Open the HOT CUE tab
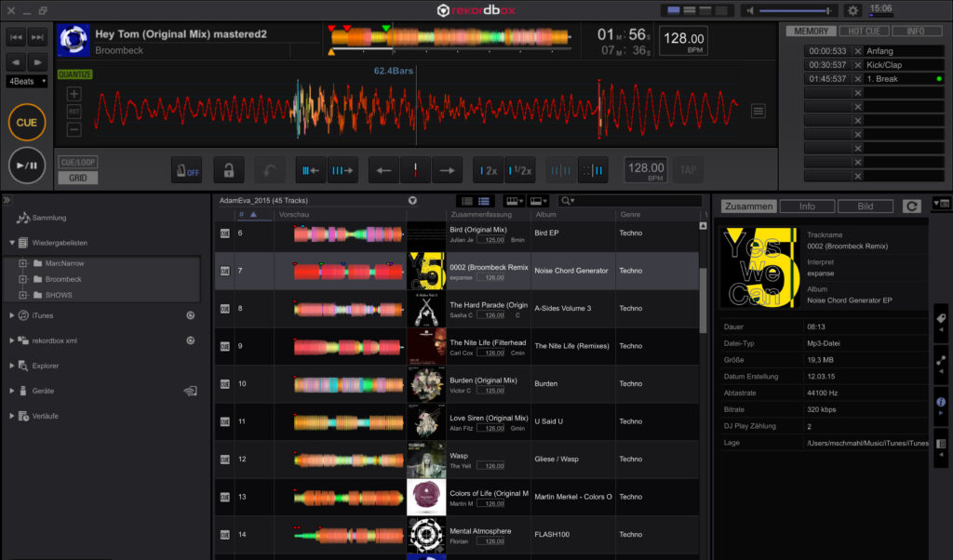953x560 pixels. tap(864, 31)
